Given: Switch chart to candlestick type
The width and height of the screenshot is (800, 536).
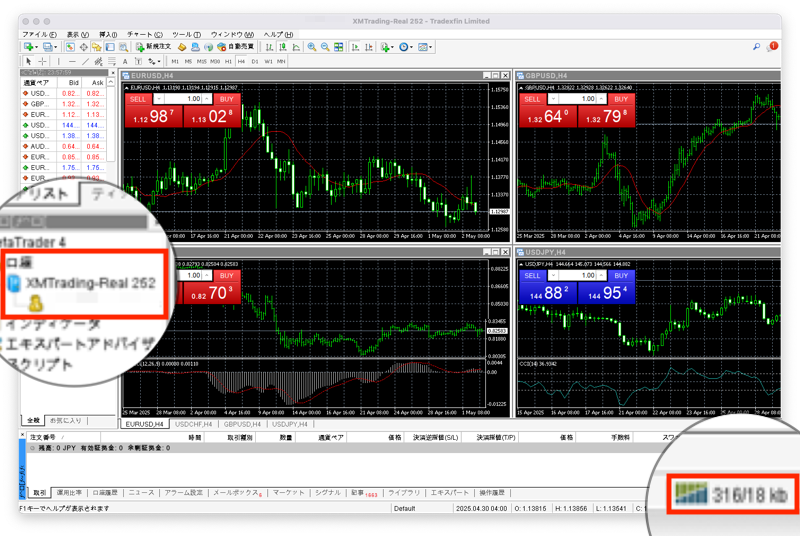Looking at the screenshot, I should (283, 47).
